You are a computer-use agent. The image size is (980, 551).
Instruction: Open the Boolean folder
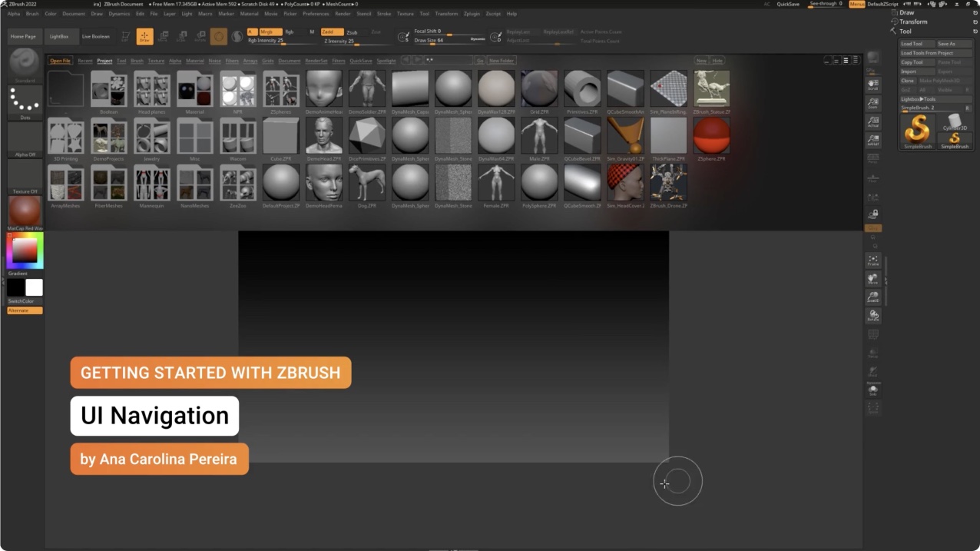tap(109, 92)
